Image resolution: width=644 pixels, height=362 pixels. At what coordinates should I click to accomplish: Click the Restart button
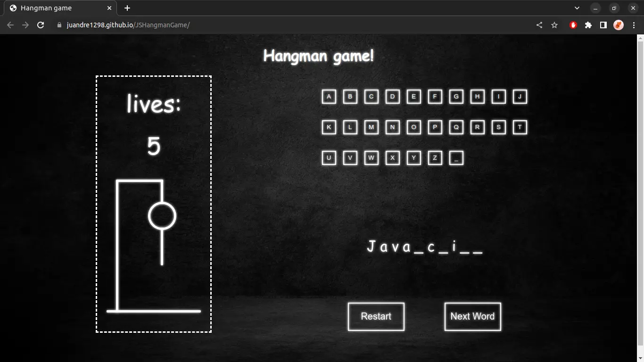[x=376, y=316]
